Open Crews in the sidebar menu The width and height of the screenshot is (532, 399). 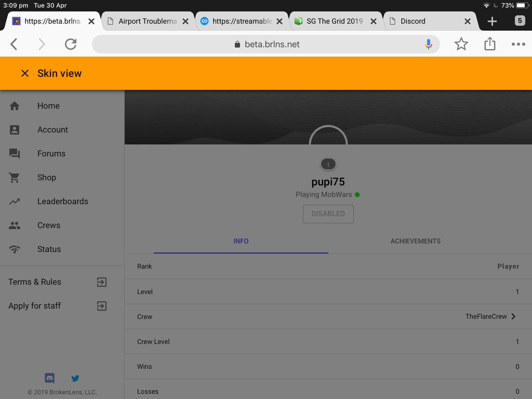click(x=49, y=225)
